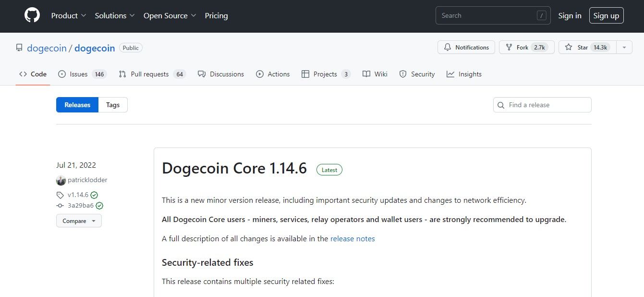Open the v1.14.6 tag link
The height and width of the screenshot is (297, 644).
point(78,195)
